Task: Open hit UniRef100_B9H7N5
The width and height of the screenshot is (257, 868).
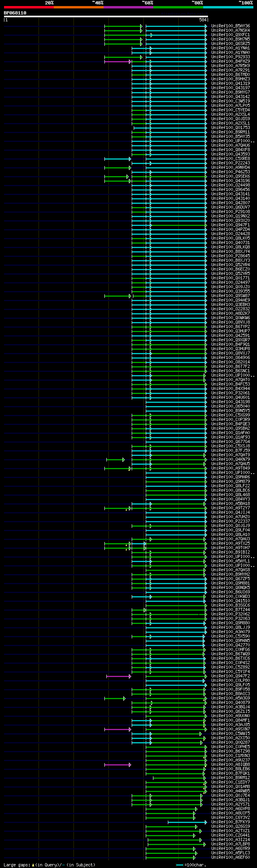Action: coord(230,39)
